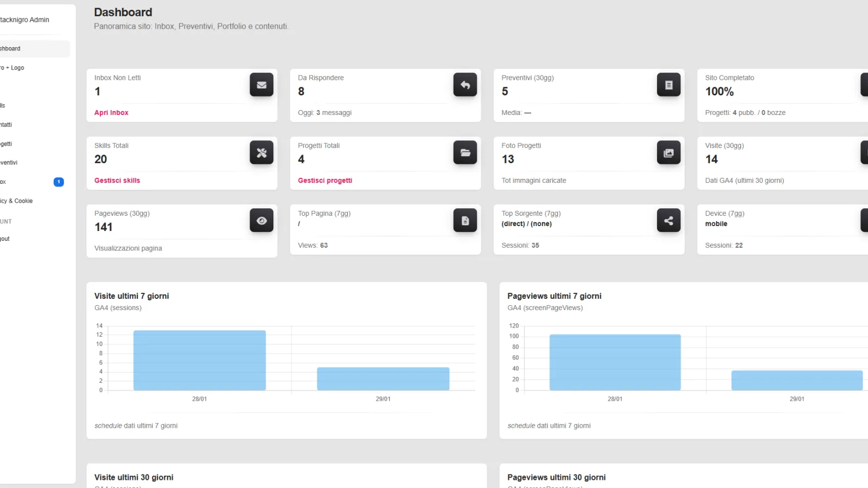868x488 pixels.
Task: Click the document icon on Preventivi (30gg) card
Action: [x=668, y=85]
